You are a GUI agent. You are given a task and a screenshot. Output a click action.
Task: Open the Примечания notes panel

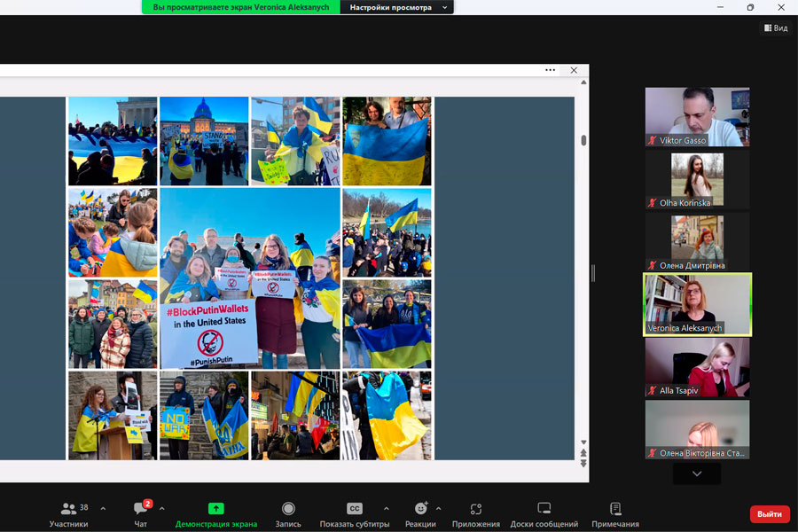pos(615,514)
